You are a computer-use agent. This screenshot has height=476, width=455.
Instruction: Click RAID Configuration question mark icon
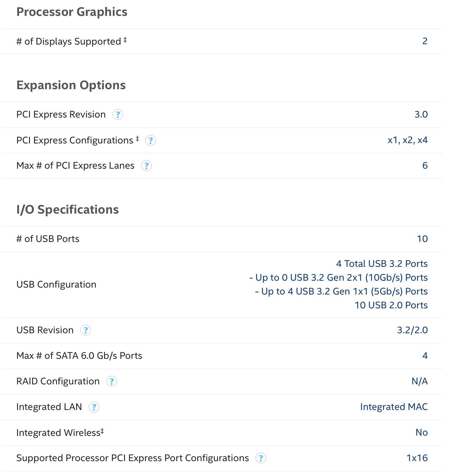coord(111,381)
